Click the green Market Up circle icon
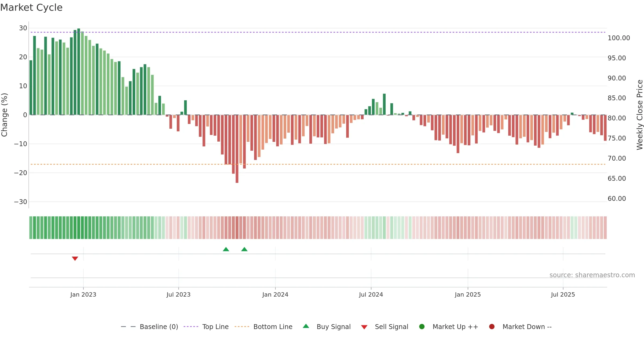644x362 pixels. tap(422, 327)
